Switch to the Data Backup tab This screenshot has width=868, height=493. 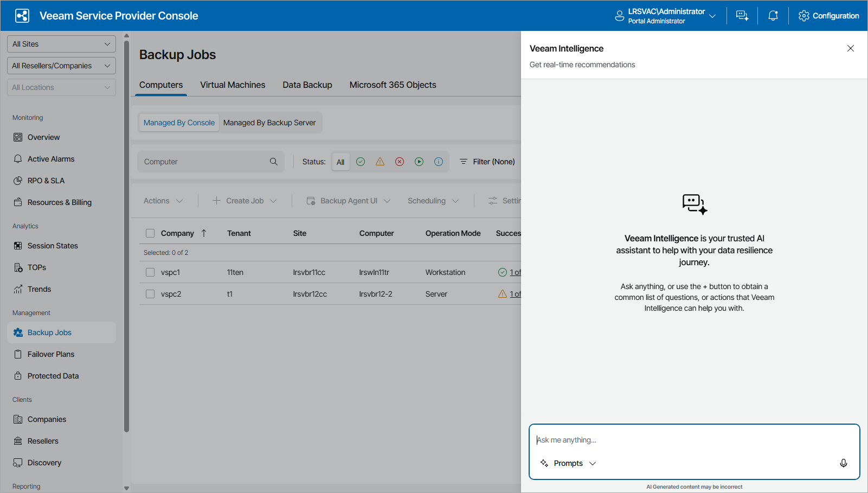point(307,85)
